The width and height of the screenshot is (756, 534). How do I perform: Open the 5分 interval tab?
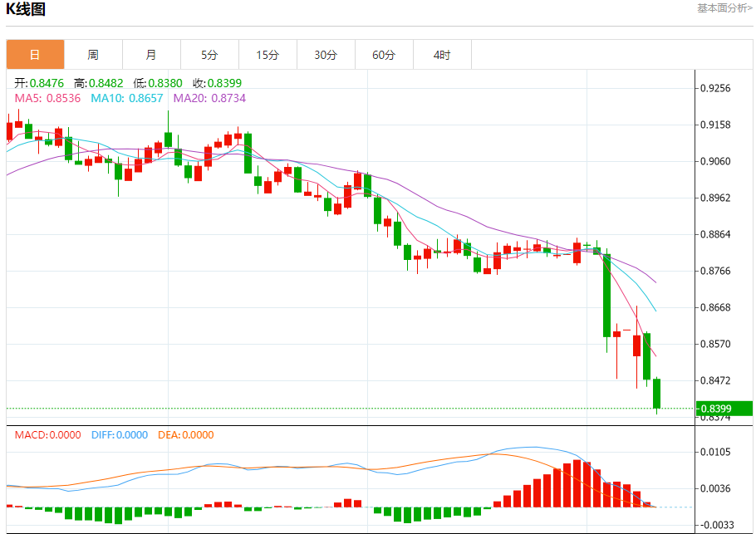[209, 55]
